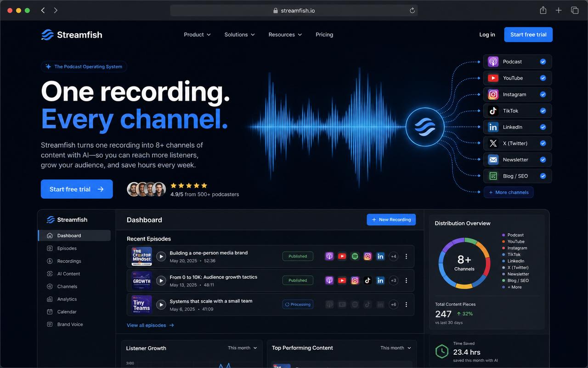Screen dimensions: 588x368
Task: Open a new tab with the plus icon
Action: [x=559, y=10]
